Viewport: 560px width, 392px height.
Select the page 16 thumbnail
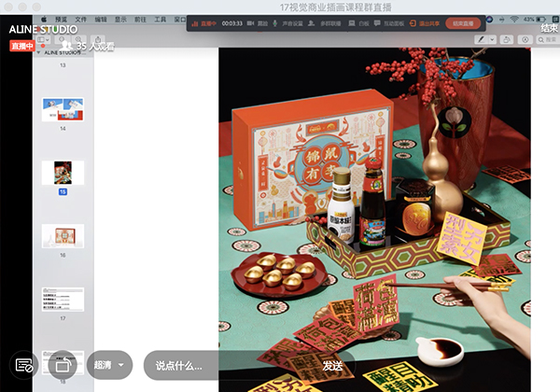click(x=63, y=234)
